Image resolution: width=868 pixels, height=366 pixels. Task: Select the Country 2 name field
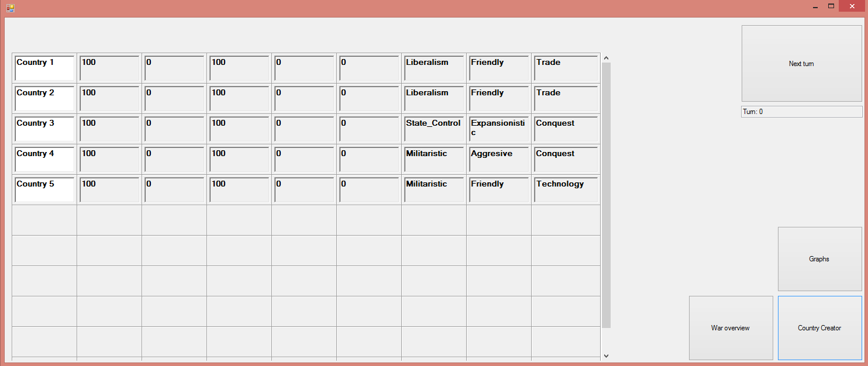(x=44, y=98)
